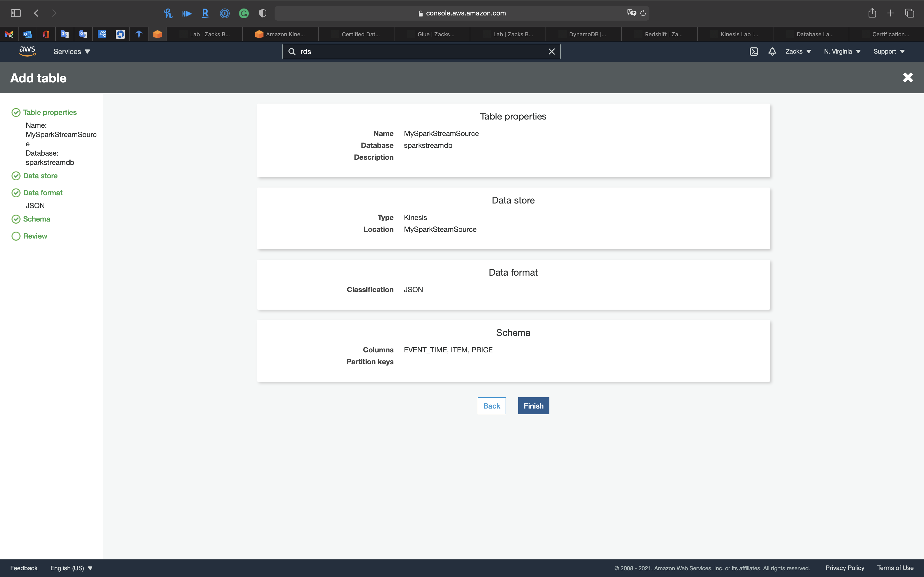Screen dimensions: 924x577
Task: Clear the rds search text
Action: tap(551, 52)
